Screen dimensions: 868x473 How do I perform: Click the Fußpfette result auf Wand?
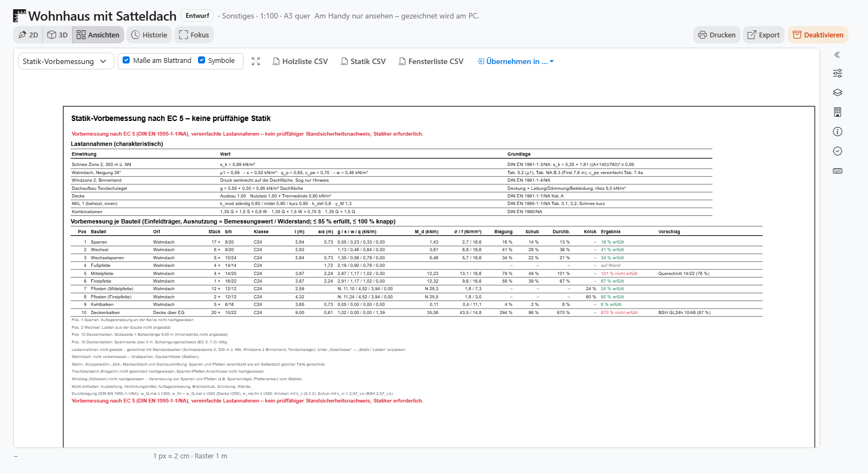[x=610, y=265]
